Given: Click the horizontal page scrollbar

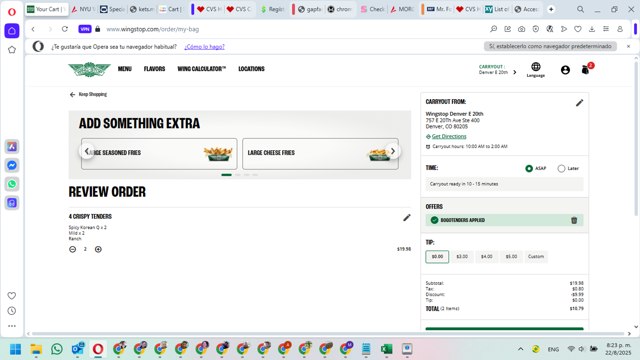Looking at the screenshot, I should click(x=327, y=333).
